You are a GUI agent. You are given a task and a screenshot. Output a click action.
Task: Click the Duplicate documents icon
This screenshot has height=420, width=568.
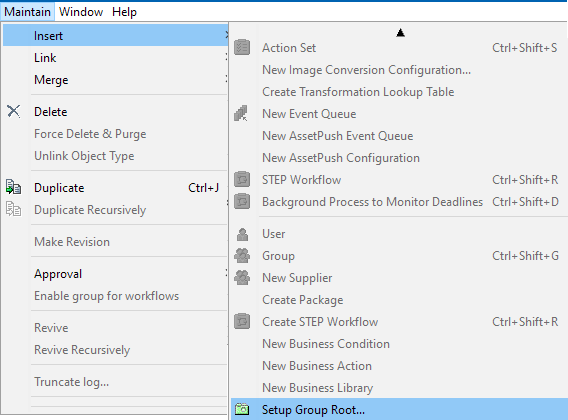13,187
